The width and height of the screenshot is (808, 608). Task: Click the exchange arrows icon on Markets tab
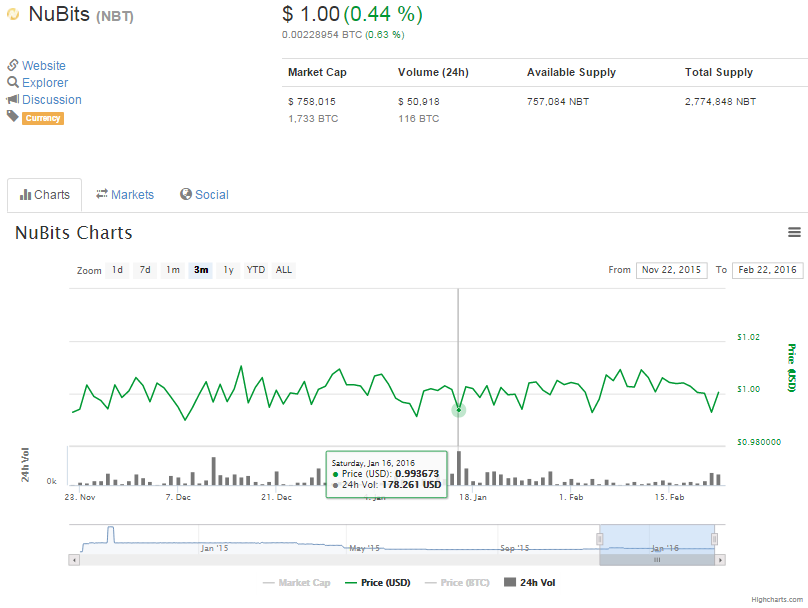pos(102,194)
